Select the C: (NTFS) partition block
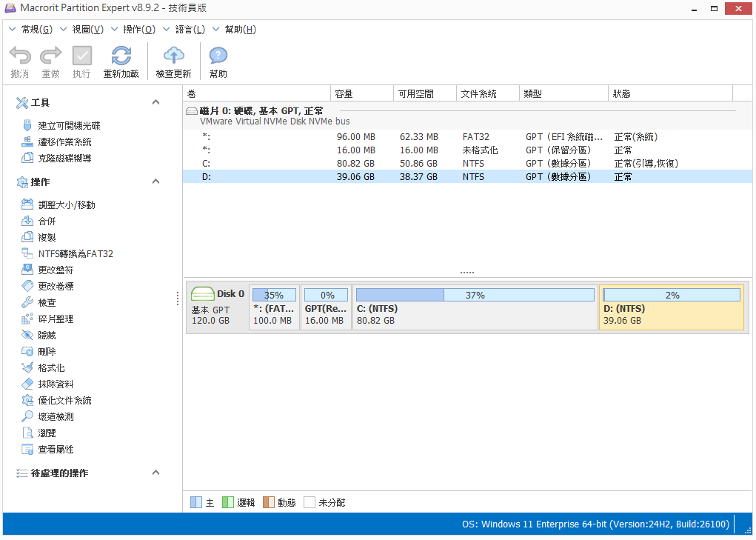Screen dimensions: 756x540 click(x=475, y=307)
